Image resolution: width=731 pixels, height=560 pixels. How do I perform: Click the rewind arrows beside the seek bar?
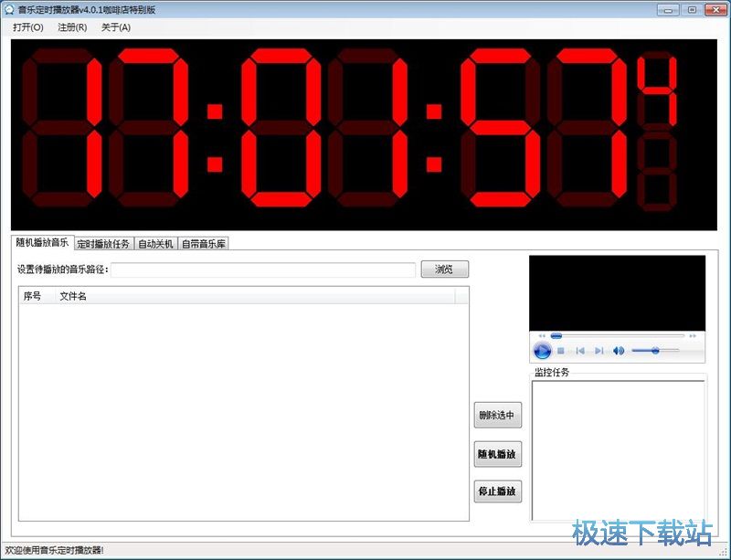(543, 334)
